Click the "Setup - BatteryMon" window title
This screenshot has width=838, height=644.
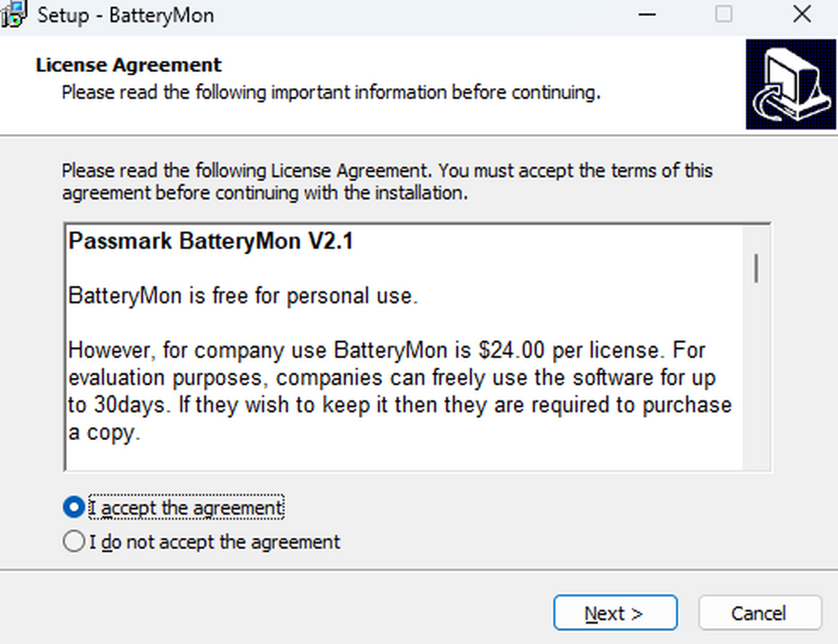(x=126, y=15)
